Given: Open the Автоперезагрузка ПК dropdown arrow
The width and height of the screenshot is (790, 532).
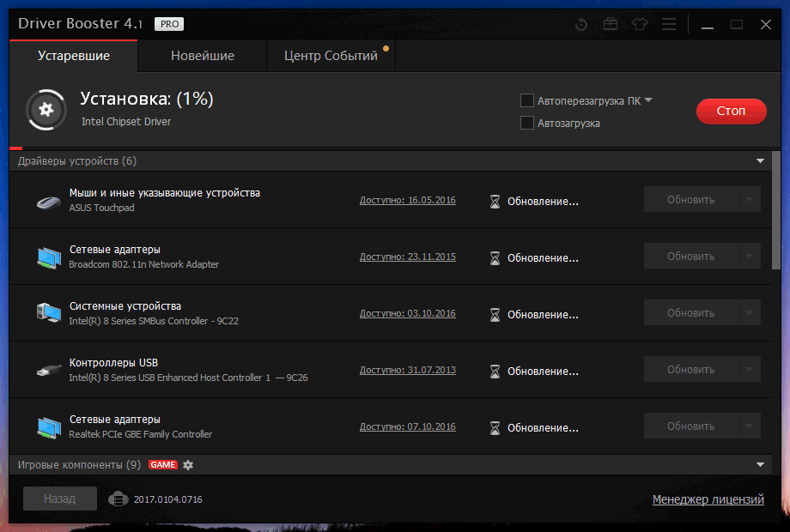Looking at the screenshot, I should (648, 100).
